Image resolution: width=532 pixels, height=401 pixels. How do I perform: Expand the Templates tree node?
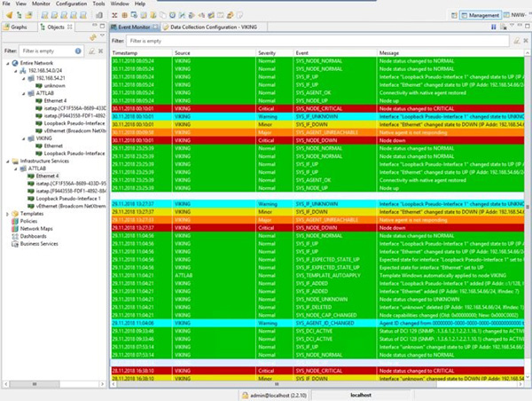pos(7,214)
